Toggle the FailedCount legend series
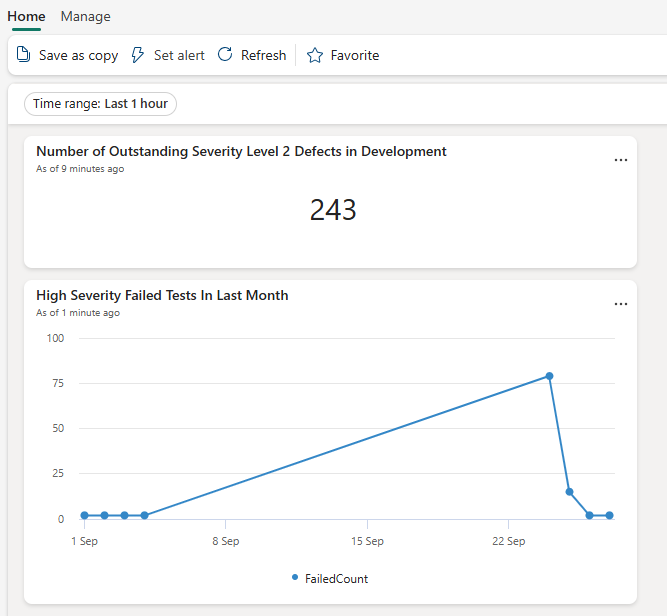Screen dimensions: 667x616 [x=336, y=578]
